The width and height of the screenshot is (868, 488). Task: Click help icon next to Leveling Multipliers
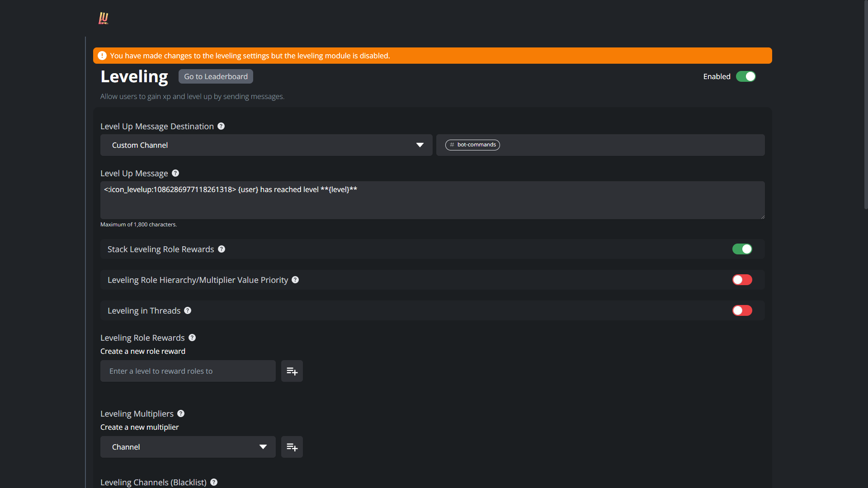click(181, 414)
